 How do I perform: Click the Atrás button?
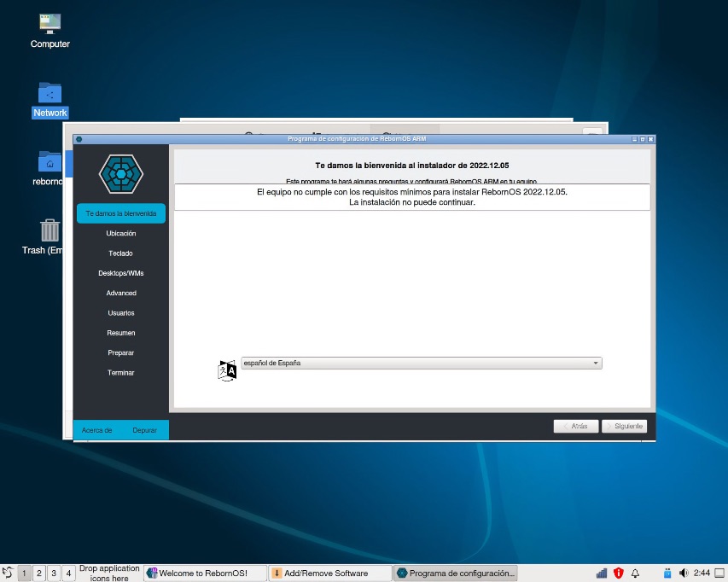[x=576, y=426]
